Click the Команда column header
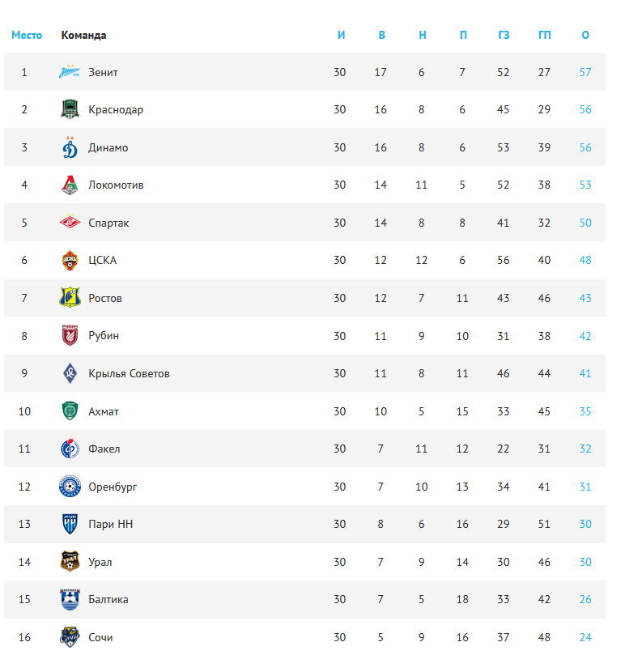 click(83, 35)
